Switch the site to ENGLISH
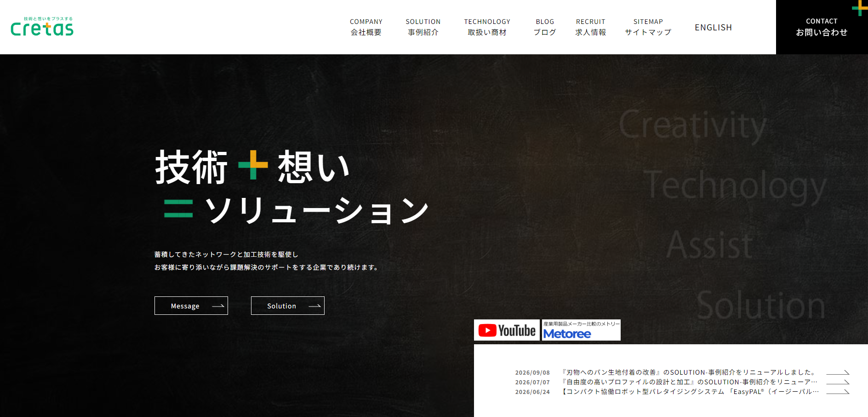This screenshot has height=417, width=868. coord(713,28)
